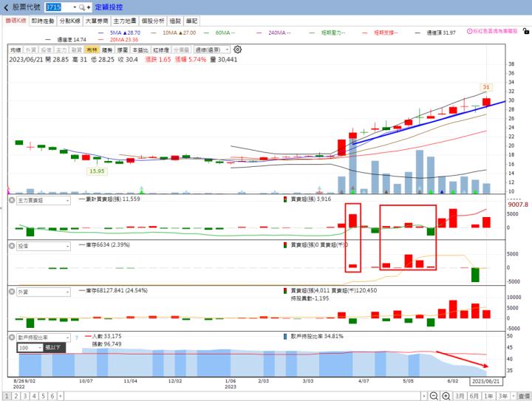Zoom in the chart with plus magnifier
The height and width of the screenshot is (401, 532).
pyautogui.click(x=446, y=396)
